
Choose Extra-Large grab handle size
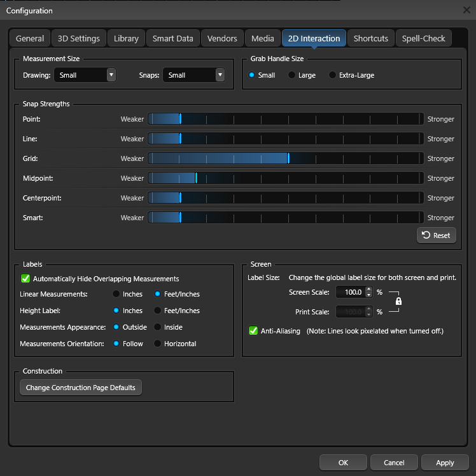coord(332,75)
